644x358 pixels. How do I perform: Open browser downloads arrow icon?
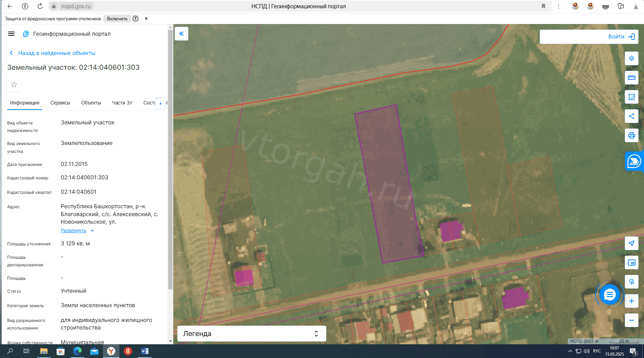(636, 6)
